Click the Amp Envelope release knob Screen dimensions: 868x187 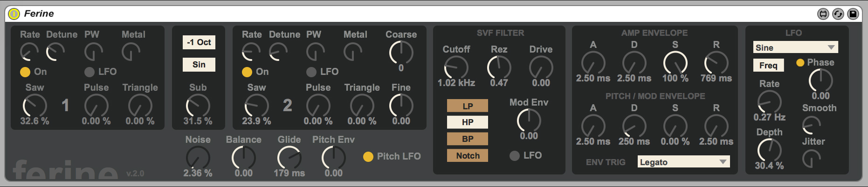(x=716, y=63)
